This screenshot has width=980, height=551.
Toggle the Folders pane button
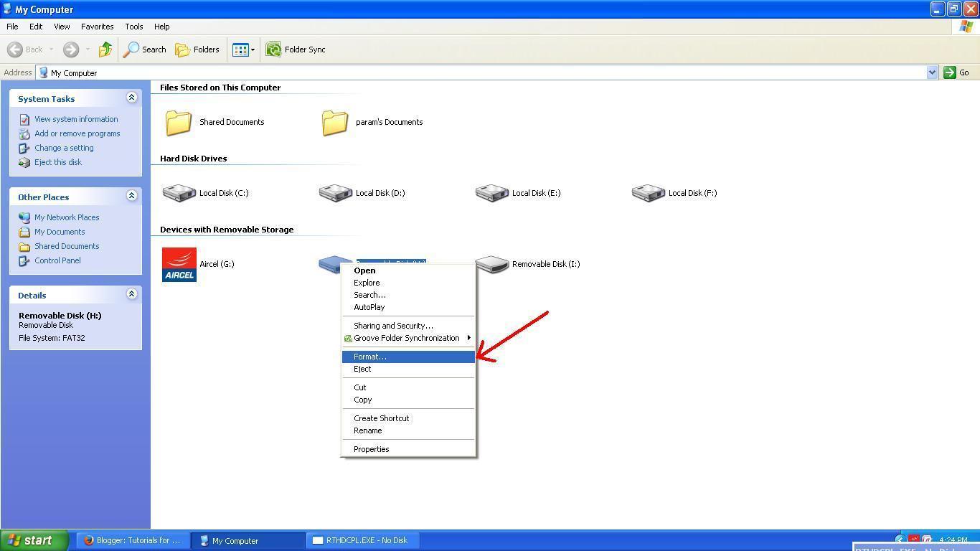pos(197,50)
